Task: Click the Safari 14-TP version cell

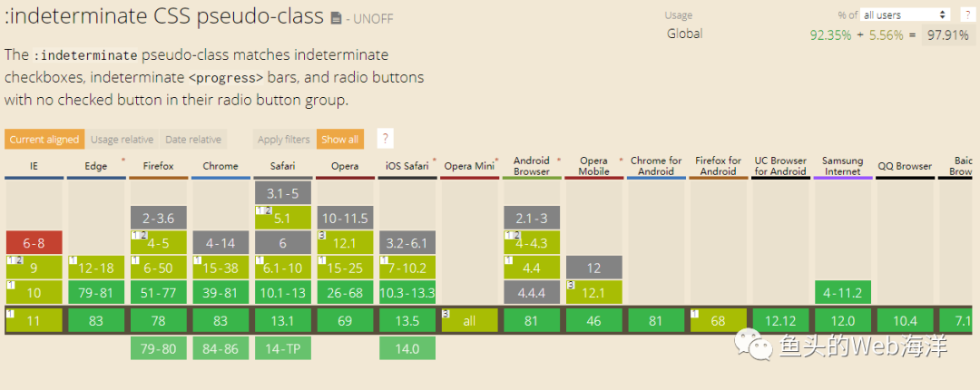Action: pos(283,348)
